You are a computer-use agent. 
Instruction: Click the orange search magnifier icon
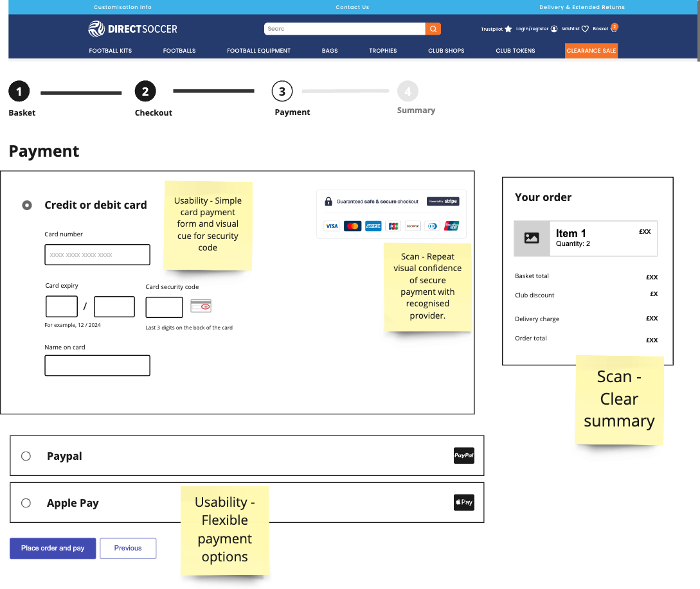[x=432, y=28]
